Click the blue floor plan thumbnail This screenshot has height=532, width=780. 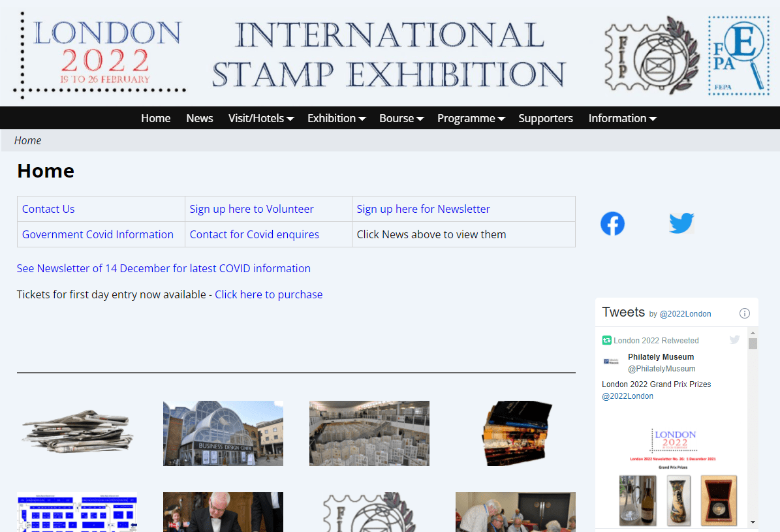point(77,512)
